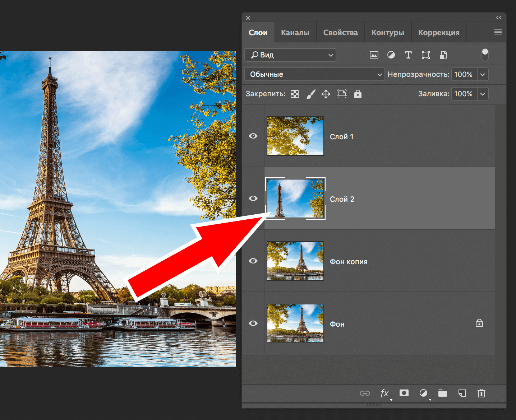This screenshot has width=516, height=420.
Task: Click the adjustment layer filter icon
Action: click(391, 55)
